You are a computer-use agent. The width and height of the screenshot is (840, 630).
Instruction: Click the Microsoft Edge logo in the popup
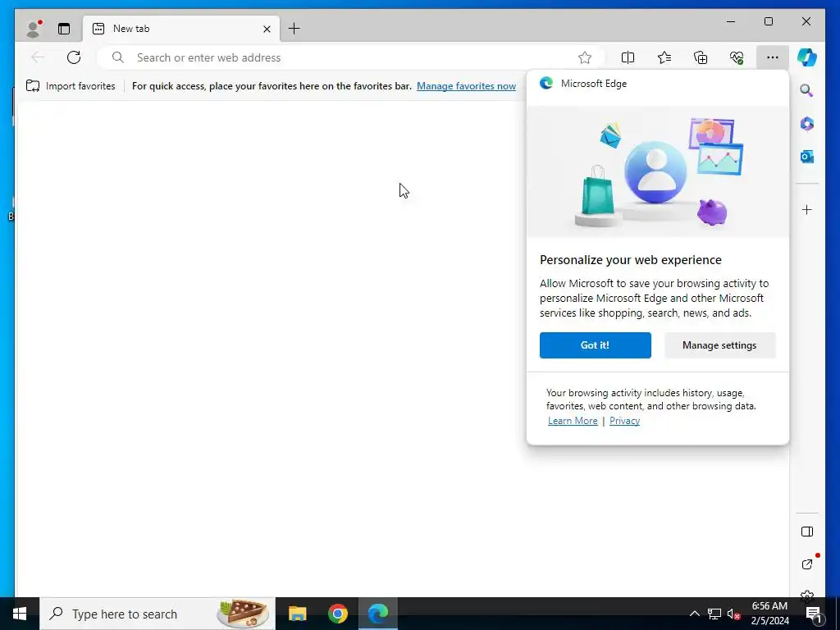point(546,83)
